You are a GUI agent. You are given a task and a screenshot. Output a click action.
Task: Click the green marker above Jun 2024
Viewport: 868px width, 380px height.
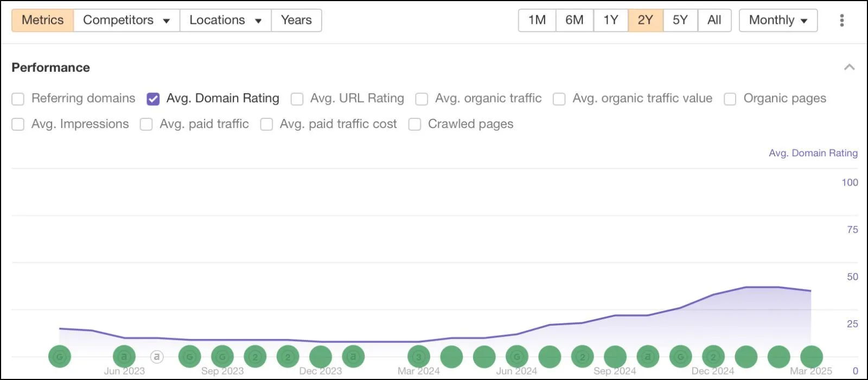(x=517, y=357)
